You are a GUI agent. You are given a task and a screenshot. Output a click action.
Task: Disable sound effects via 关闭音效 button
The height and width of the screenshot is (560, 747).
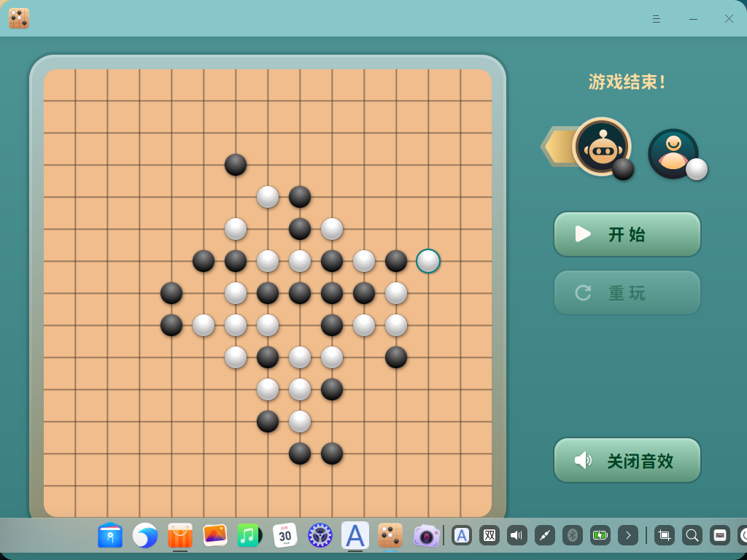[627, 460]
